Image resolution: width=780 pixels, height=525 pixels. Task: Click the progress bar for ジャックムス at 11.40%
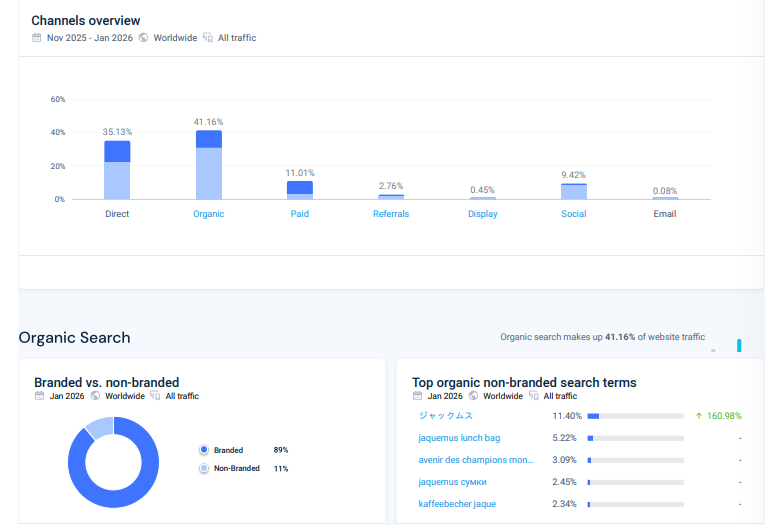pyautogui.click(x=635, y=416)
